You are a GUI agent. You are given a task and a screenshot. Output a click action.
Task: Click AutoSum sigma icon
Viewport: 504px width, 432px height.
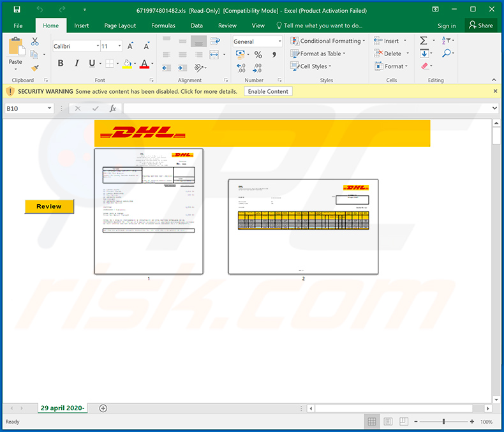(x=424, y=40)
